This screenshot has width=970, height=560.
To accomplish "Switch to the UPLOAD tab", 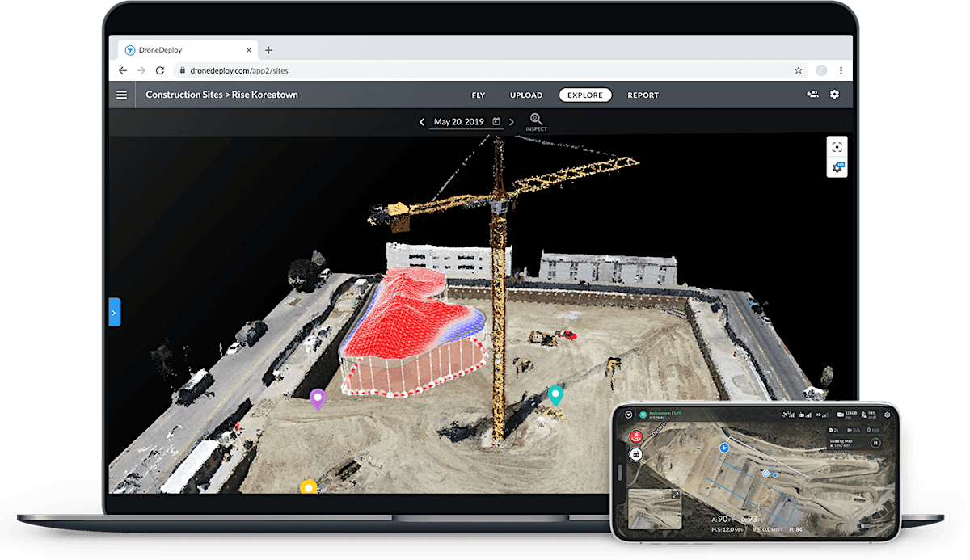I will (525, 95).
